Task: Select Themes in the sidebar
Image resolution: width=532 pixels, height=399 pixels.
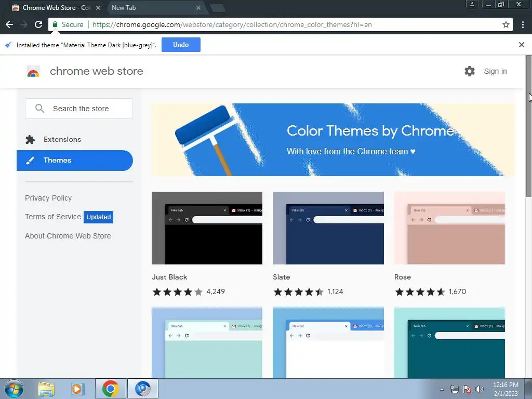Action: coord(75,161)
